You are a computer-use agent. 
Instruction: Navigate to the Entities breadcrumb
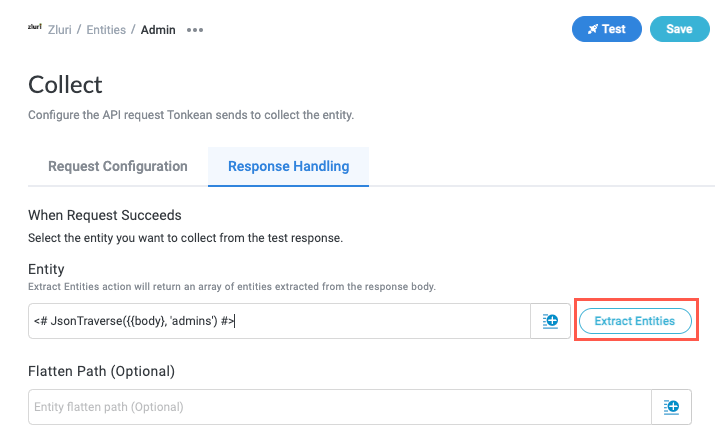coord(106,30)
